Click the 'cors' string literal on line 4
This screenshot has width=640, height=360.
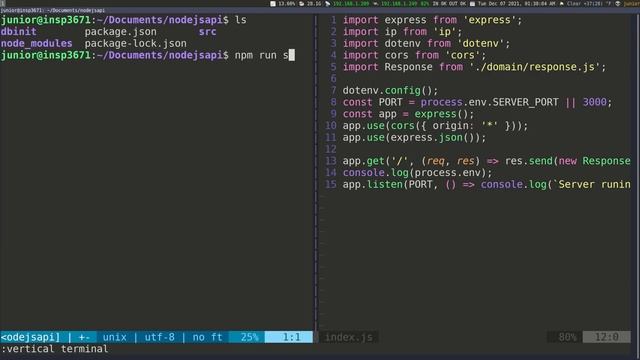click(x=462, y=55)
